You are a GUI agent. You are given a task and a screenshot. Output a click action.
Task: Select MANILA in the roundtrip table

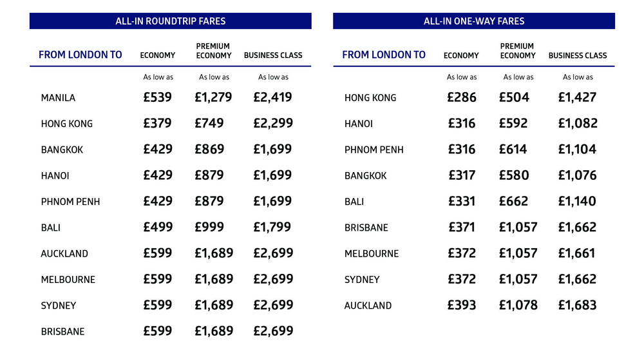(58, 98)
